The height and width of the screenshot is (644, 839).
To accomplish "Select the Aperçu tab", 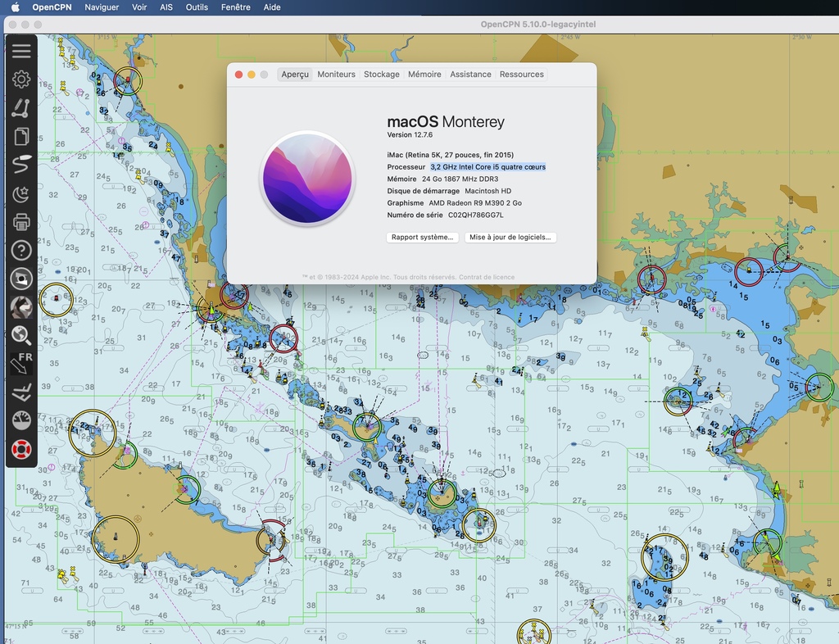I will coord(295,75).
